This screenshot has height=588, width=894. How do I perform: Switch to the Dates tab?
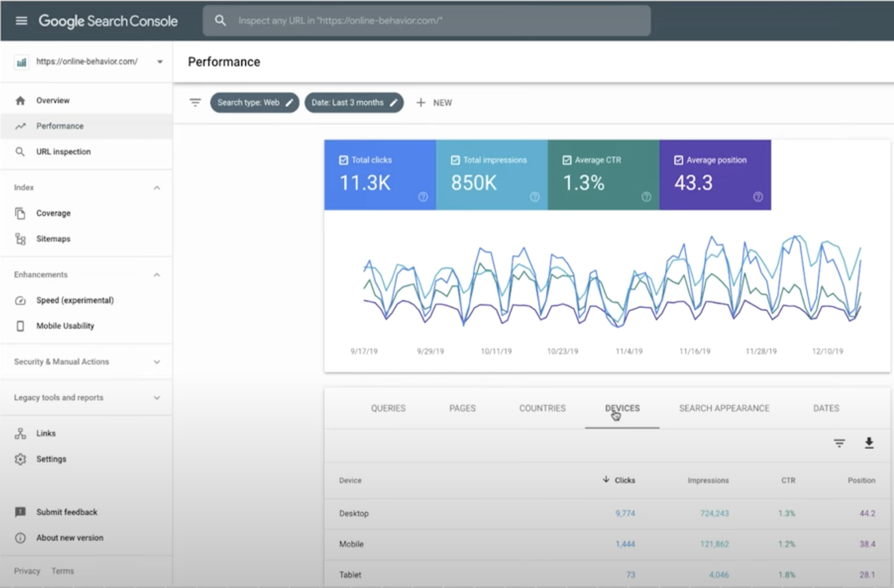(x=826, y=408)
